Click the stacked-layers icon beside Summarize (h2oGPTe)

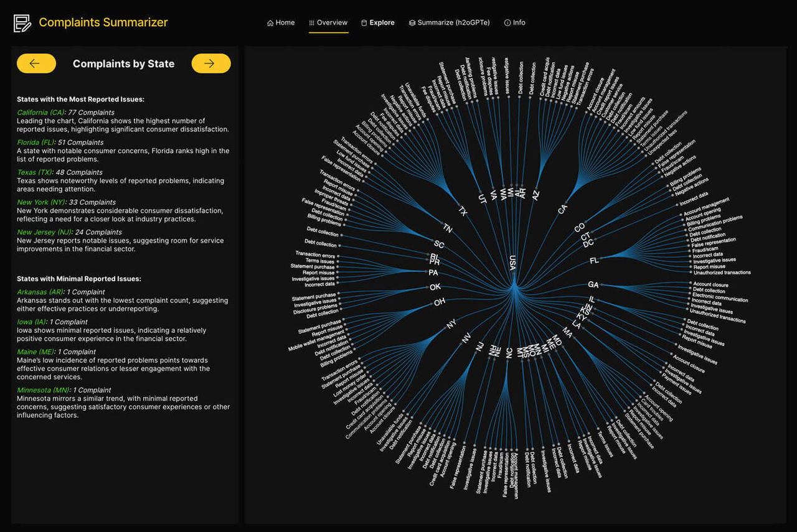pos(412,22)
